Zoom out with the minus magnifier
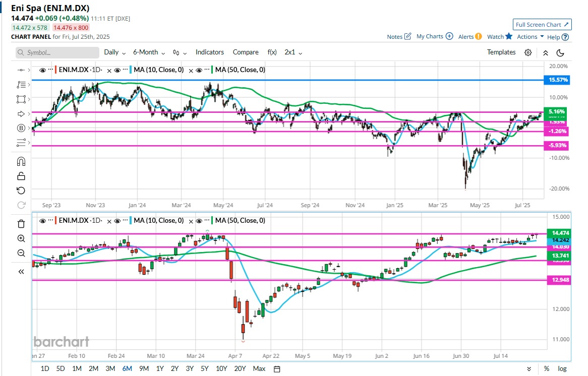588x376 pixels. [x=21, y=253]
